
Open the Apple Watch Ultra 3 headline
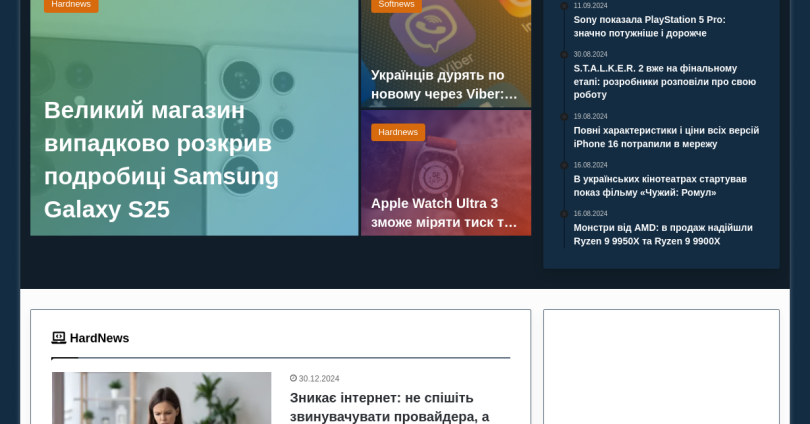(444, 212)
